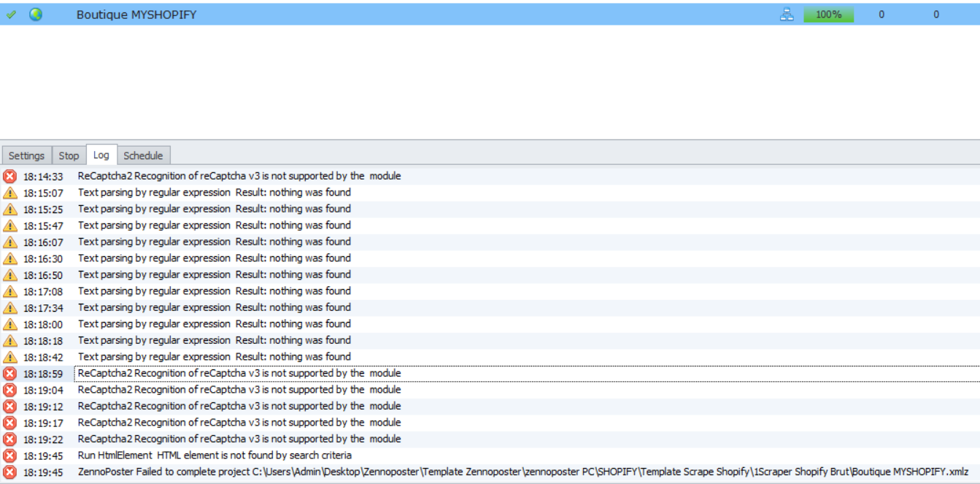Select the 18:17:08 text parsing message
980x484 pixels.
(x=215, y=291)
